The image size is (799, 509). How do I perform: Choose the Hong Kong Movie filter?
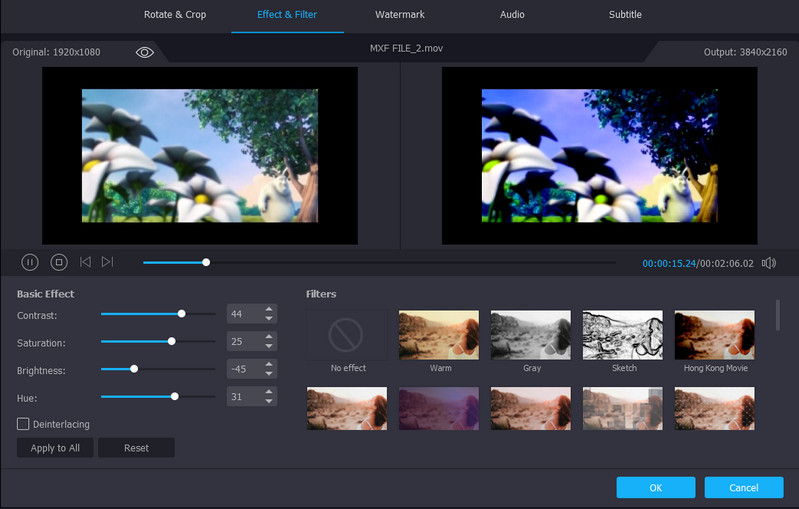click(714, 334)
